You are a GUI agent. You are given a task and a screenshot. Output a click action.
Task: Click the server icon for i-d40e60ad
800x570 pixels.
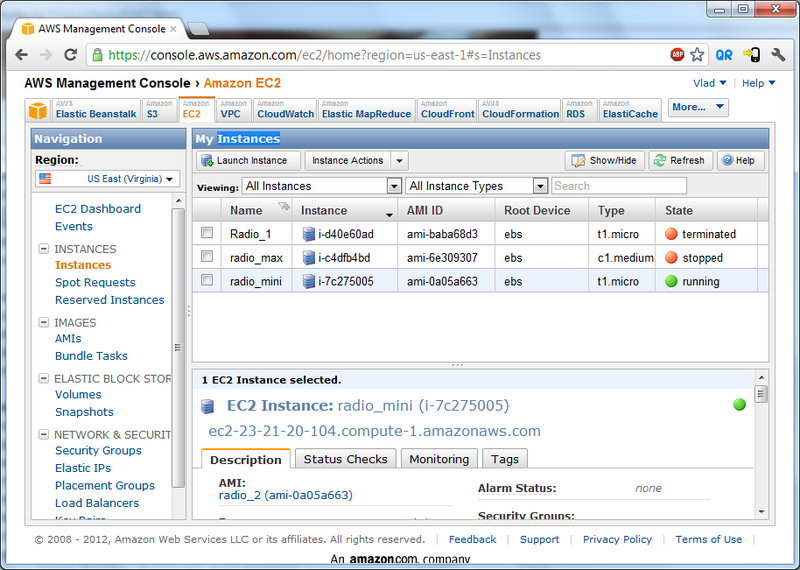pos(309,234)
